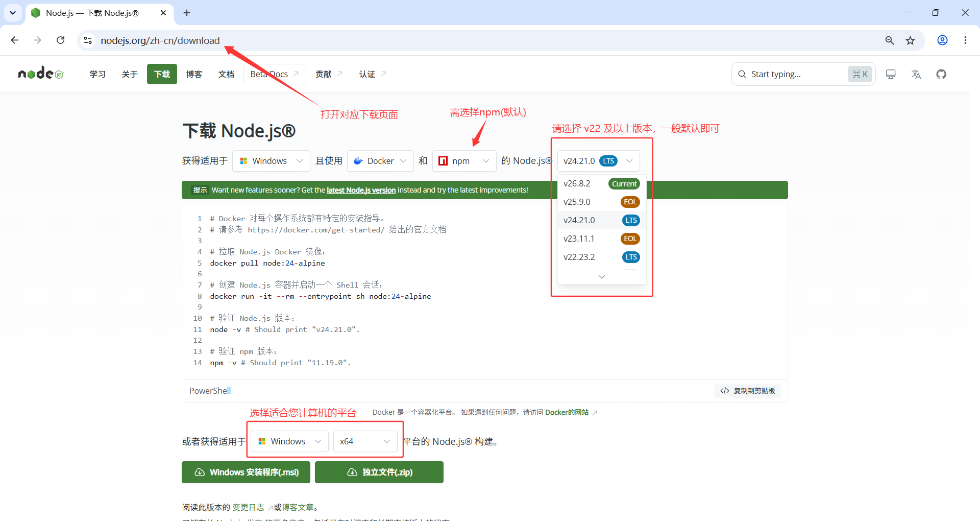Collapse the v24.21.0 version dropdown
The width and height of the screenshot is (980, 521).
(598, 161)
